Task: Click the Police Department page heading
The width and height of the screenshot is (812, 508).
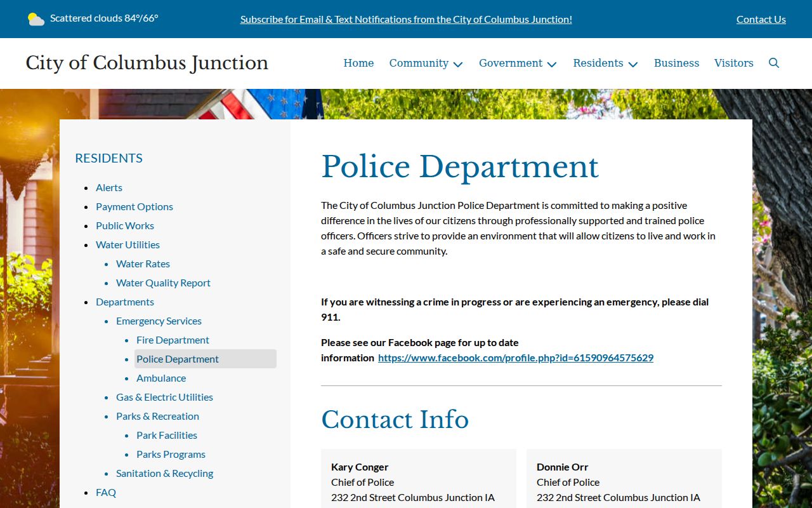Action: (x=460, y=167)
